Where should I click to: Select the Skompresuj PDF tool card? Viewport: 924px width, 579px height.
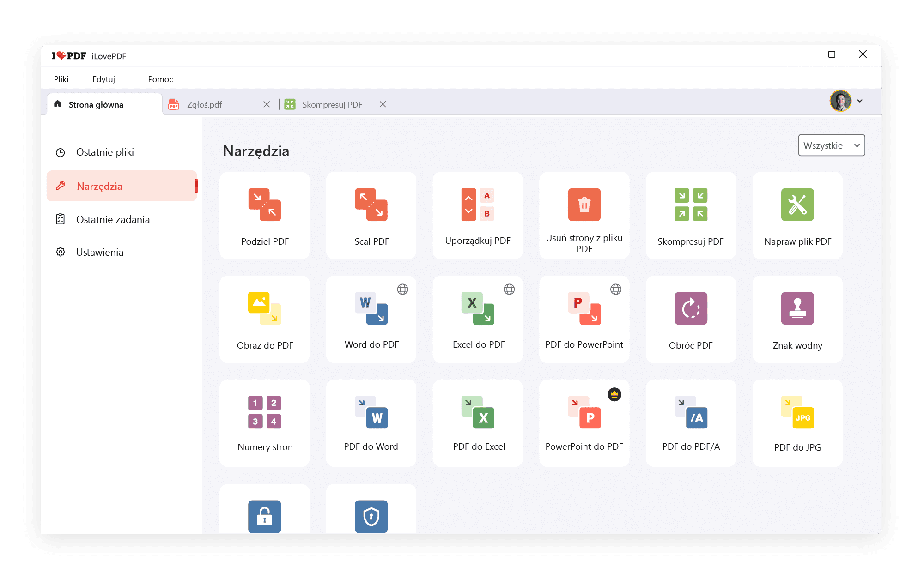click(x=691, y=216)
